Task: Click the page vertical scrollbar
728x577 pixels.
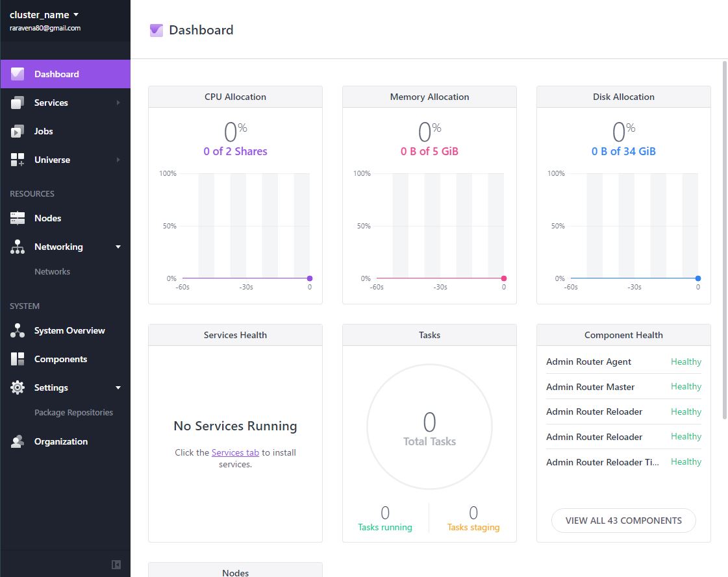Action: (724, 240)
